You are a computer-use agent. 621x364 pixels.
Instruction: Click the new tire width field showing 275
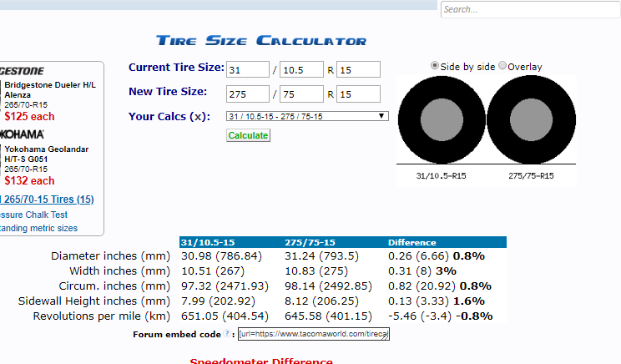[x=247, y=94]
